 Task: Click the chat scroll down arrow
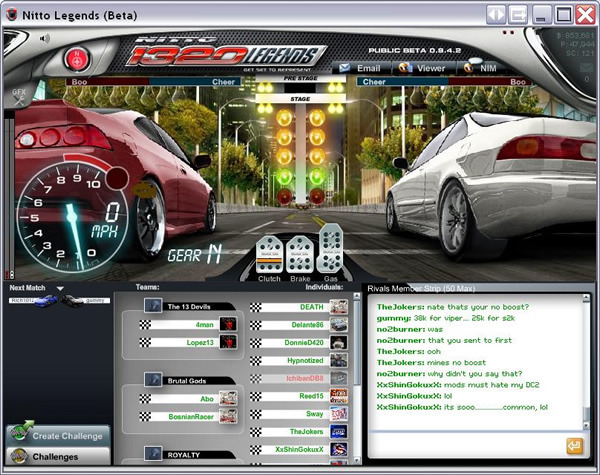point(586,425)
